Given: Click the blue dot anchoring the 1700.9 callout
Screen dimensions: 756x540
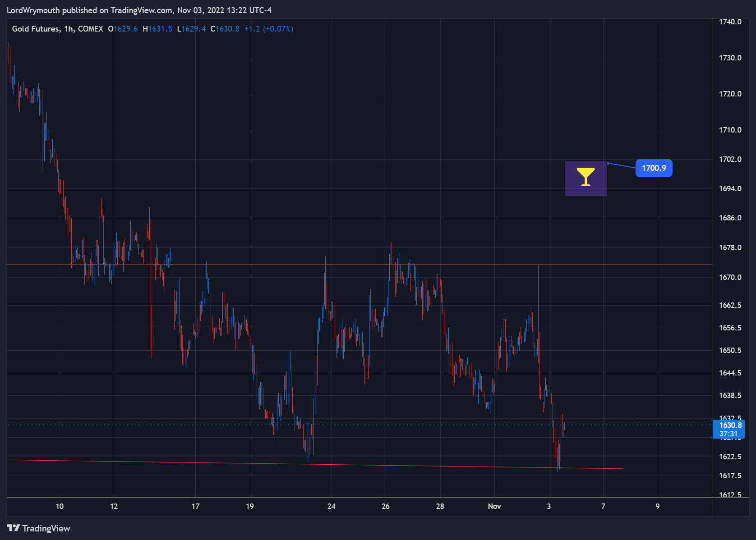Looking at the screenshot, I should [608, 163].
